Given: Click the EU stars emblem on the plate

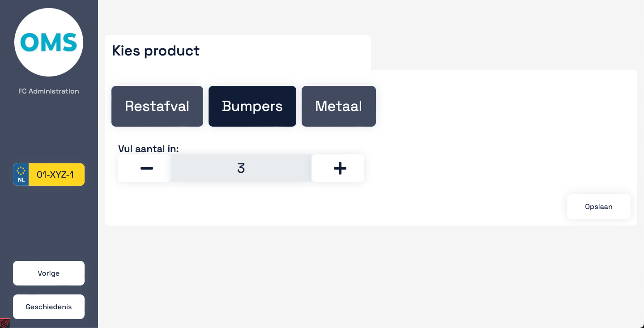Looking at the screenshot, I should click(x=21, y=170).
